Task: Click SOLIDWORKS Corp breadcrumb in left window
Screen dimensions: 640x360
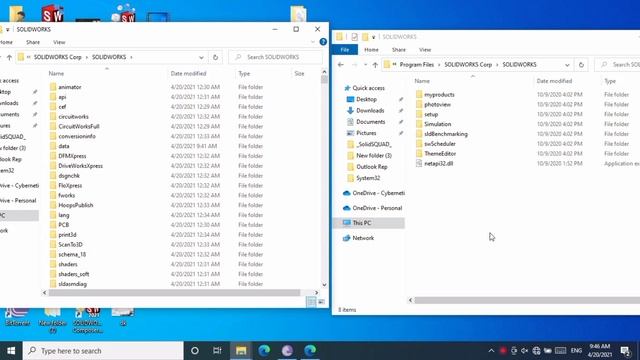Action: [x=58, y=57]
